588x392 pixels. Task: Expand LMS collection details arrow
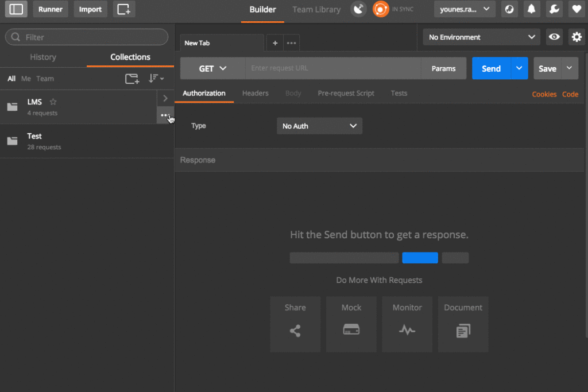[x=165, y=98]
